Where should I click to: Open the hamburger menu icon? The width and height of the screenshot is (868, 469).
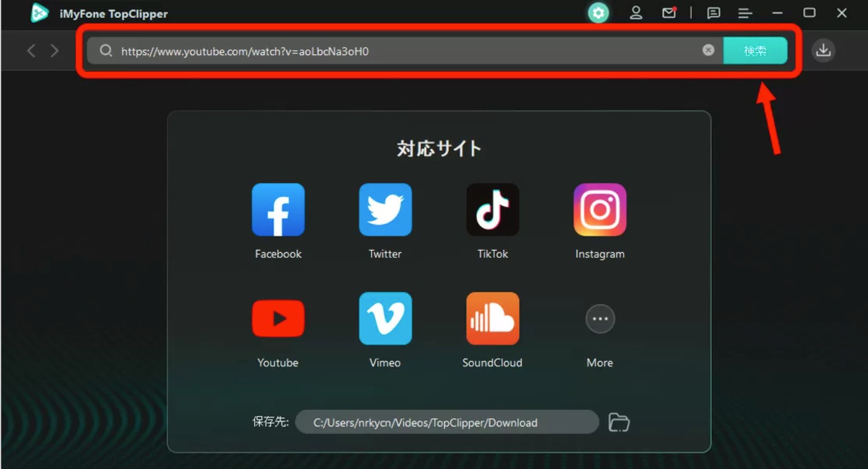pyautogui.click(x=745, y=13)
